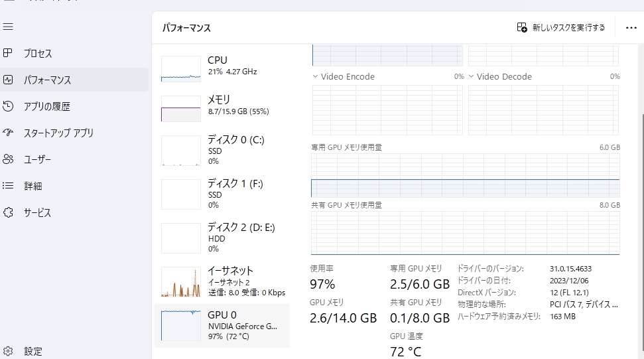Open the アプリの履歴 icon

pyautogui.click(x=8, y=106)
